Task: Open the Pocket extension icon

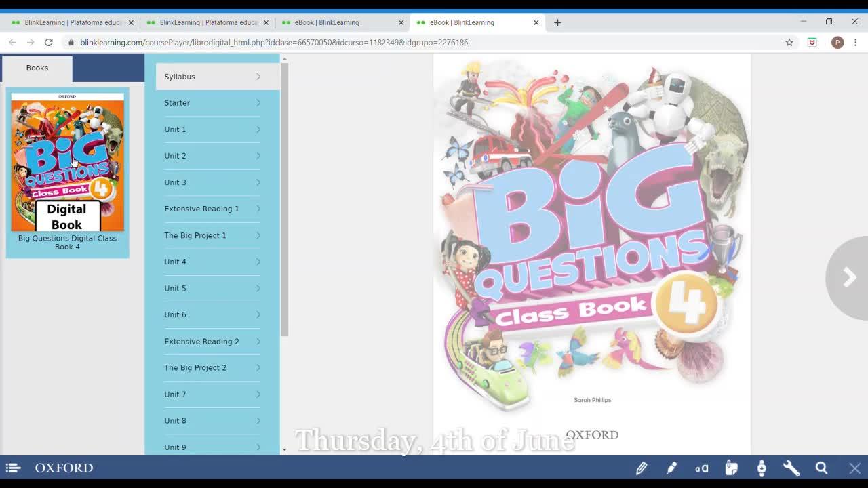Action: point(812,42)
